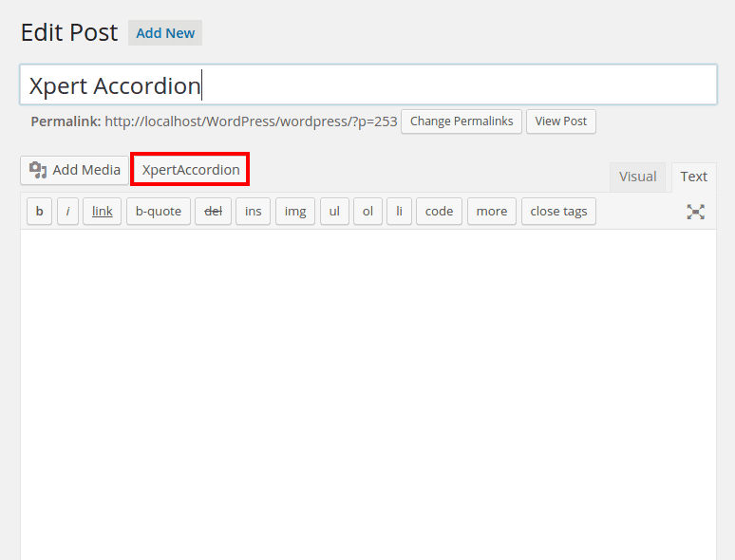Viewport: 735px width, 560px height.
Task: Add blockquote using b-quote button
Action: [x=159, y=211]
